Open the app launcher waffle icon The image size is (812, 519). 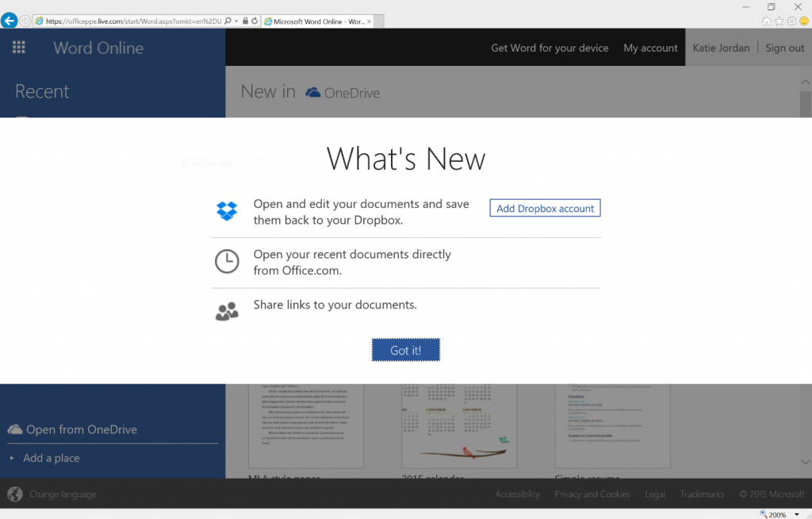pos(18,47)
